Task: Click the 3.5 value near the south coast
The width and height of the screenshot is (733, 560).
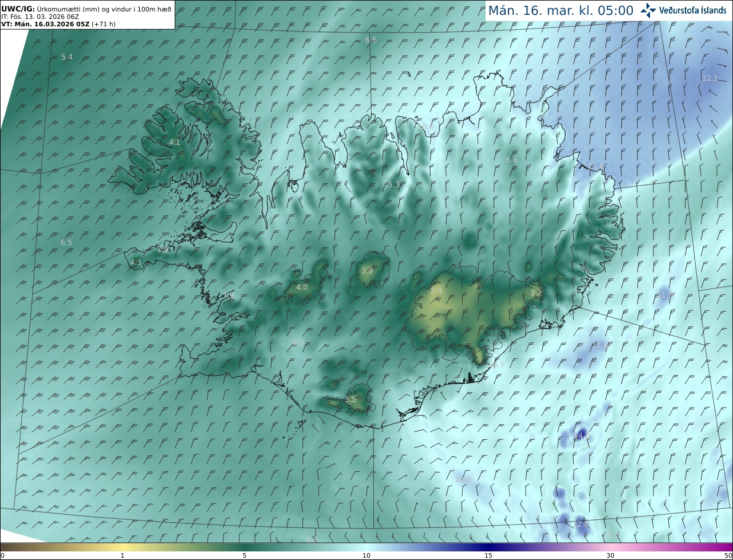Action: 350,400
